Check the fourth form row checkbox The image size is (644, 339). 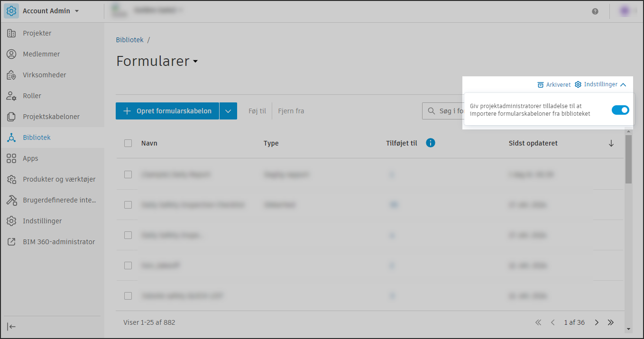click(128, 266)
